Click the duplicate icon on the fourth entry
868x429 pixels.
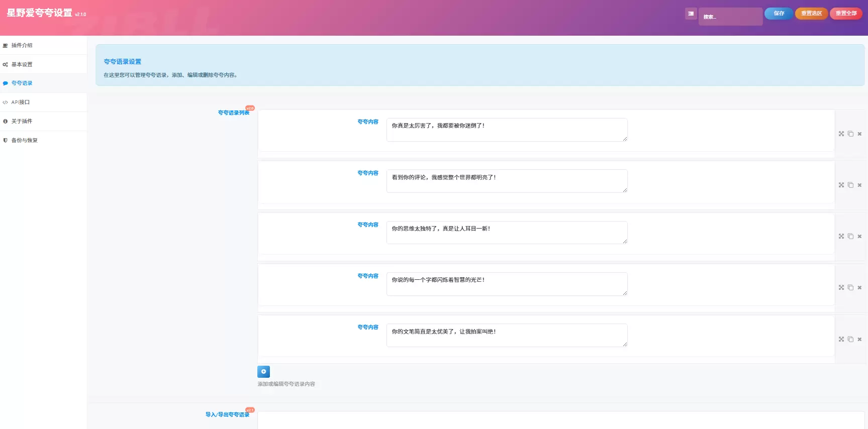pyautogui.click(x=850, y=287)
